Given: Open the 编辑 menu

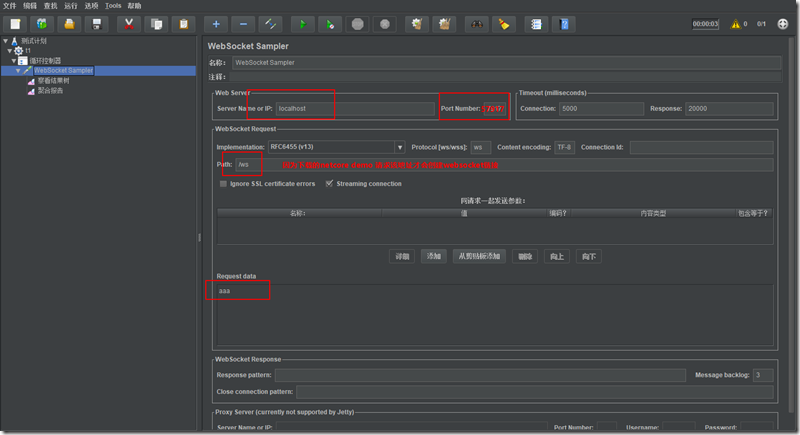Looking at the screenshot, I should coord(30,6).
